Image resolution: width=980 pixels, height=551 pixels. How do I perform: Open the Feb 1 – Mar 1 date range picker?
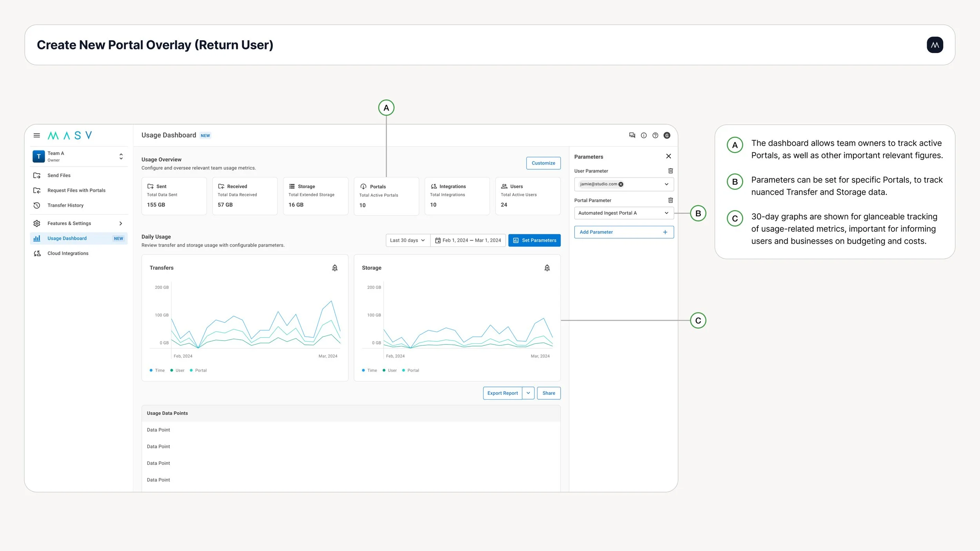click(x=468, y=240)
